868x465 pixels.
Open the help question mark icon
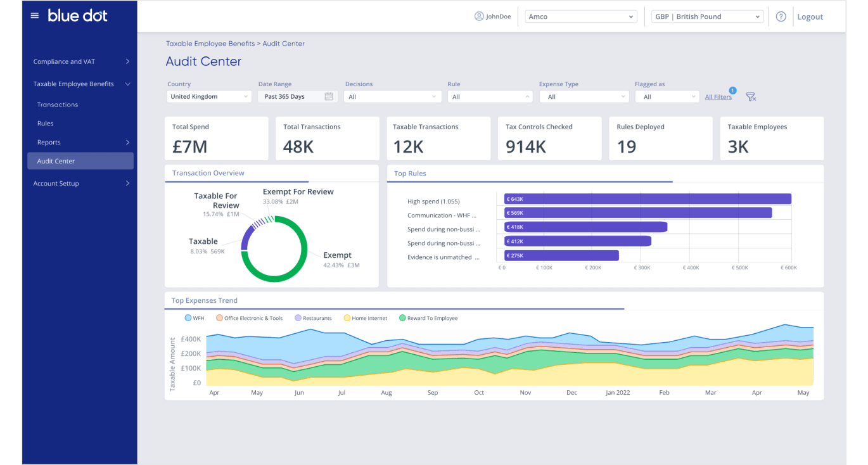click(781, 16)
